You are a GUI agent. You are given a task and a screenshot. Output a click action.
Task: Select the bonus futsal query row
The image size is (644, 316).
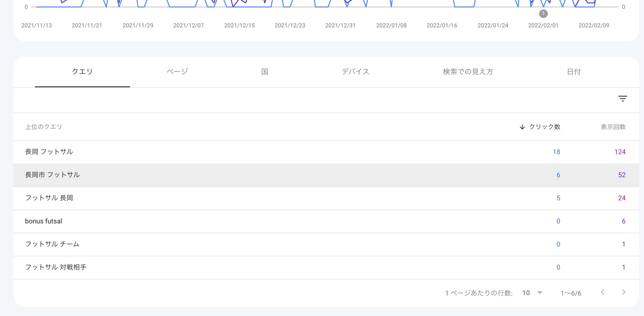click(326, 221)
